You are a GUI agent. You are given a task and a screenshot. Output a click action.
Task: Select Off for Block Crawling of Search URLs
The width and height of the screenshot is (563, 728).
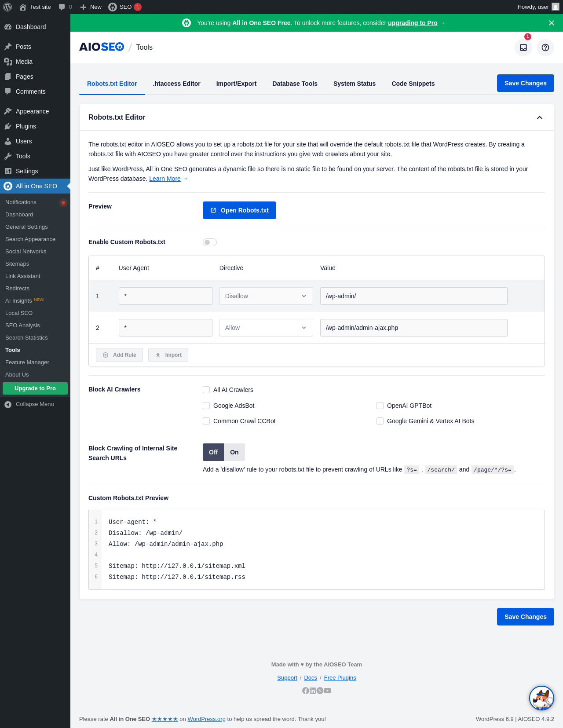tap(213, 452)
